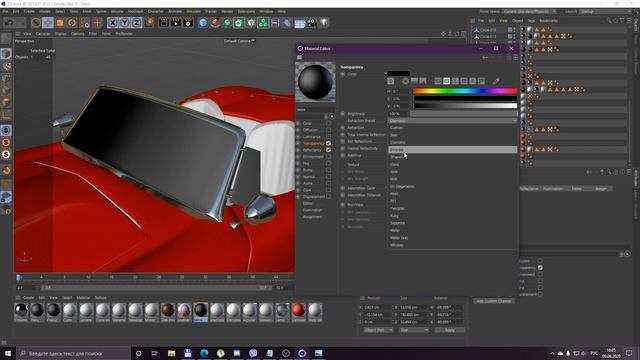Click the Apply button in Coordinates

point(449,330)
